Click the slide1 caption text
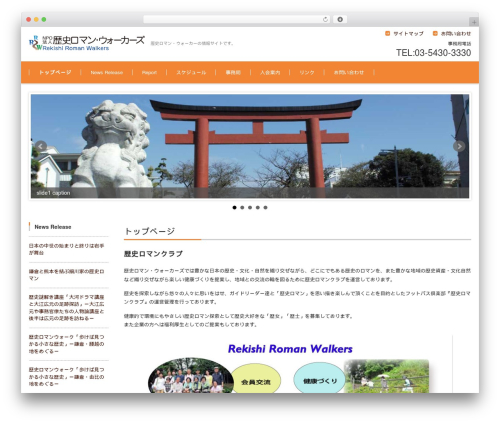500x423 pixels. tap(53, 193)
